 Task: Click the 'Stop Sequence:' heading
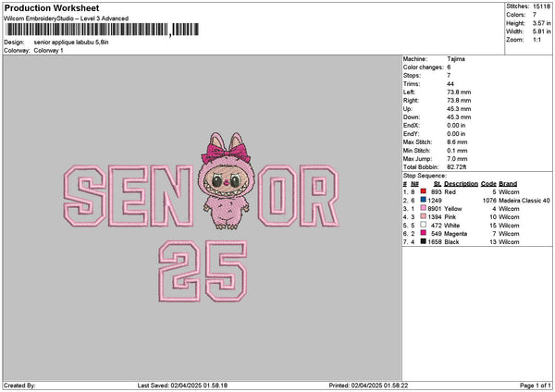pyautogui.click(x=425, y=176)
